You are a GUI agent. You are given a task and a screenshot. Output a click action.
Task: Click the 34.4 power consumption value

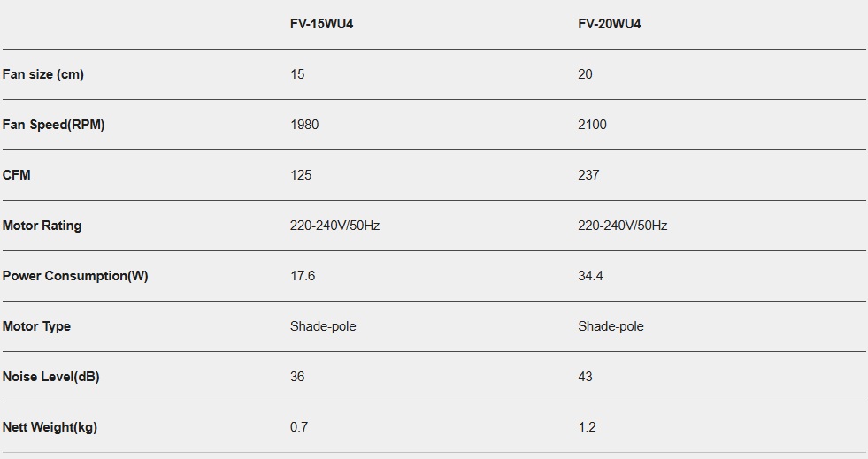[591, 276]
